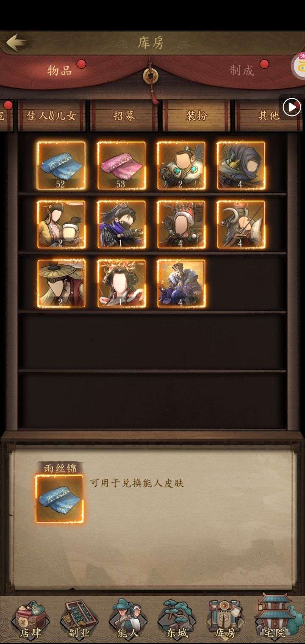Select the pink silk item with 53

point(121,165)
